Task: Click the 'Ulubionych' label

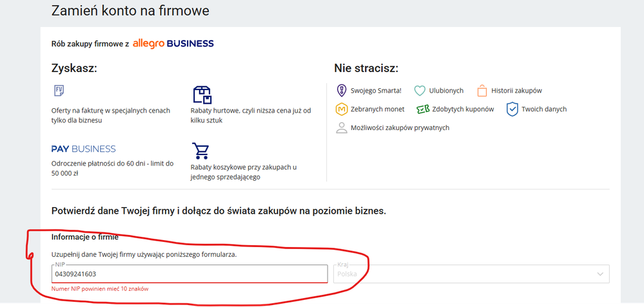Action: pyautogui.click(x=447, y=91)
